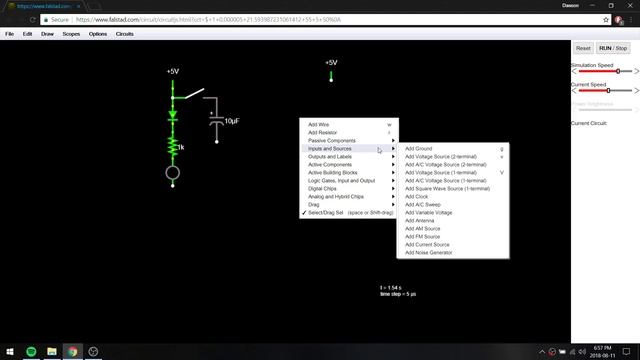Show hidden system tray icons

click(x=542, y=352)
